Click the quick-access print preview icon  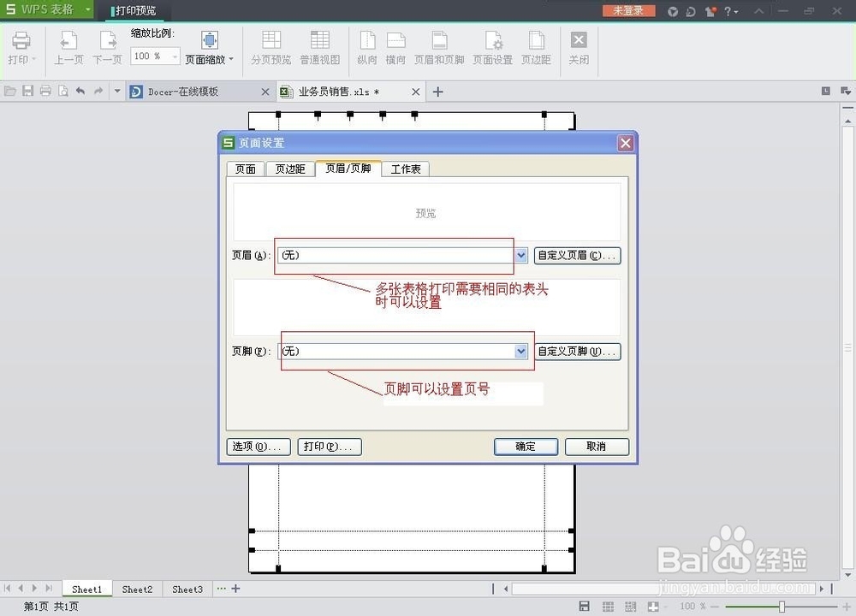click(x=63, y=92)
